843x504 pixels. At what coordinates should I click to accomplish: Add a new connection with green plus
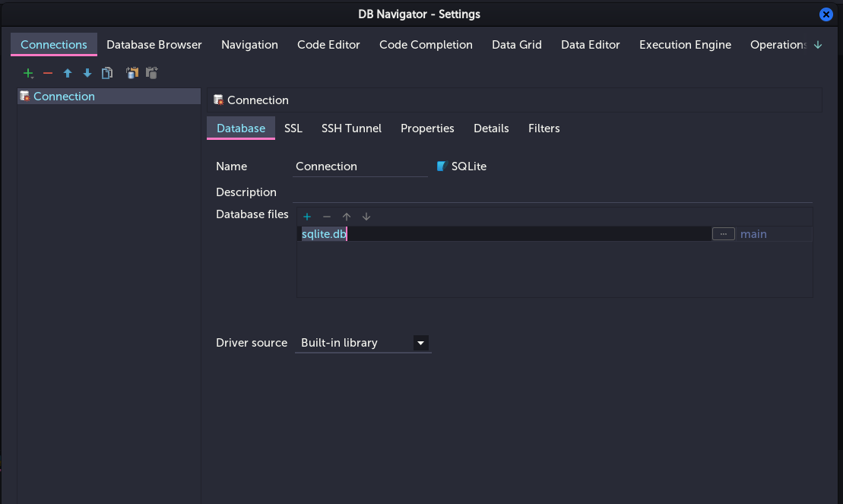pos(28,73)
